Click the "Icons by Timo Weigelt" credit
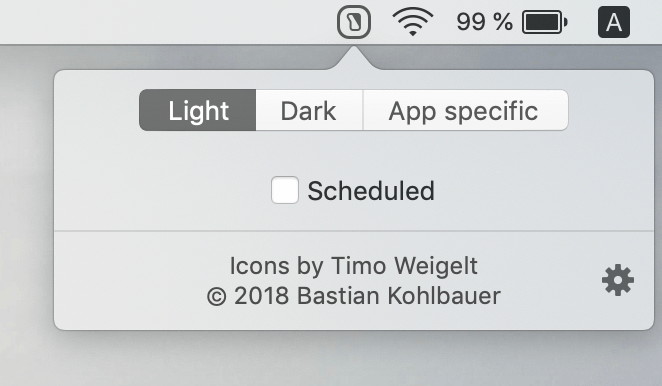The height and width of the screenshot is (386, 662). coord(353,266)
